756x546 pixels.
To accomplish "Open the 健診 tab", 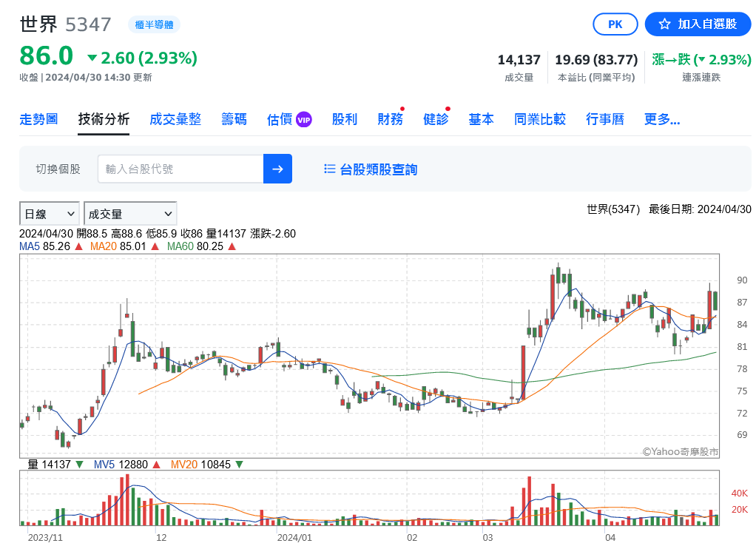I will tap(436, 119).
